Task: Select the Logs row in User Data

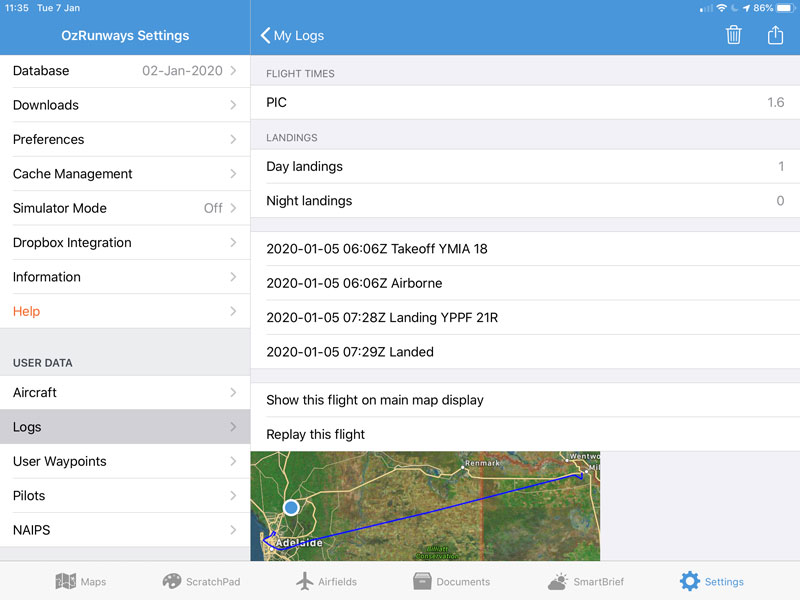Action: click(125, 427)
